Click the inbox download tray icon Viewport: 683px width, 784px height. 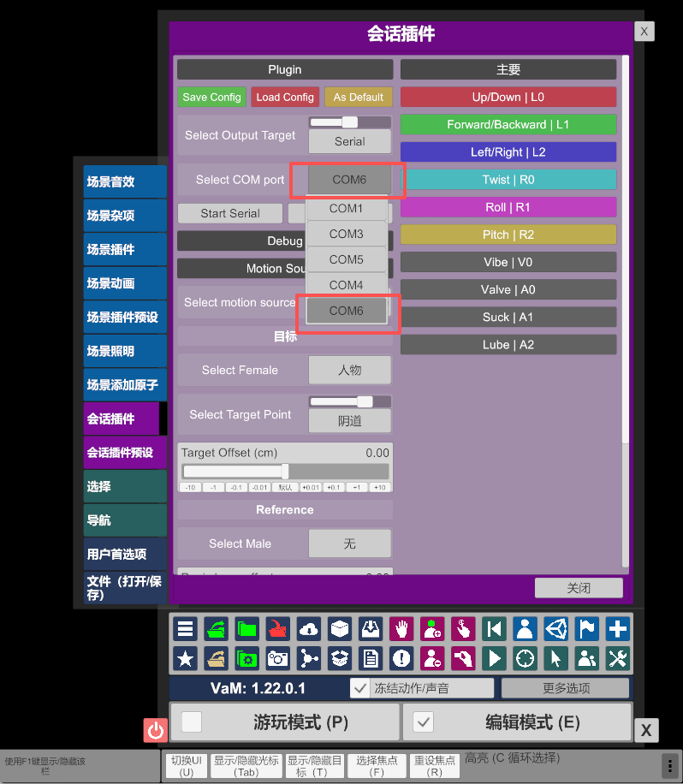click(x=371, y=628)
